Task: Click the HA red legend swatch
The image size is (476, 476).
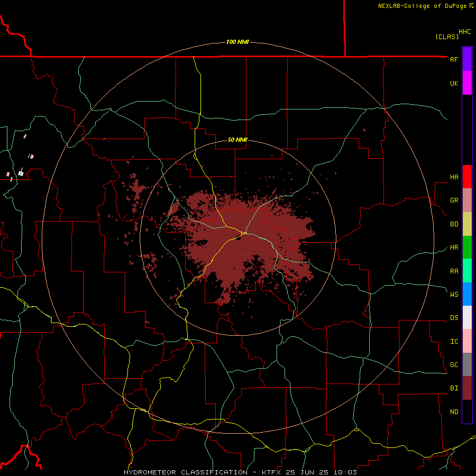Action: click(467, 177)
